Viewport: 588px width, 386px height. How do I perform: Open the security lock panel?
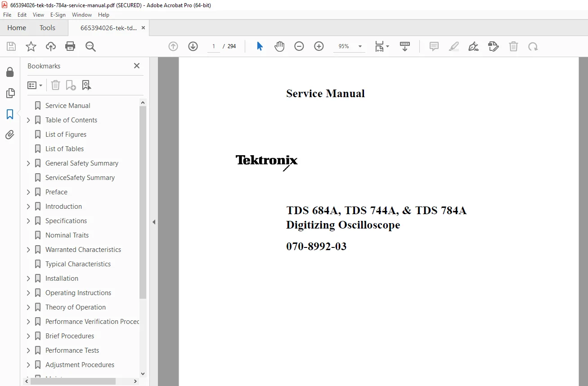tap(10, 72)
